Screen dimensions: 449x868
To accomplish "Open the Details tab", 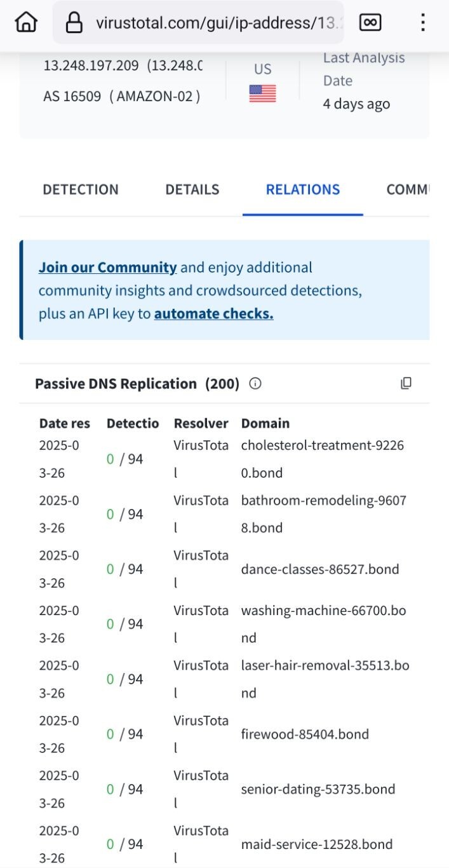I will click(192, 189).
